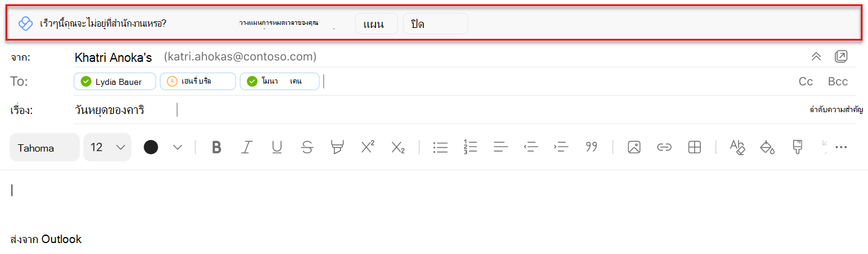Select the โมนา เคน recipient chip
This screenshot has height=254, width=868.
coord(279,81)
